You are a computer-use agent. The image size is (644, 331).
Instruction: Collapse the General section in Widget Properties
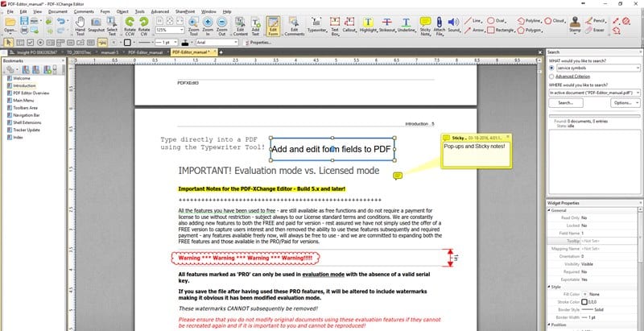coord(550,210)
